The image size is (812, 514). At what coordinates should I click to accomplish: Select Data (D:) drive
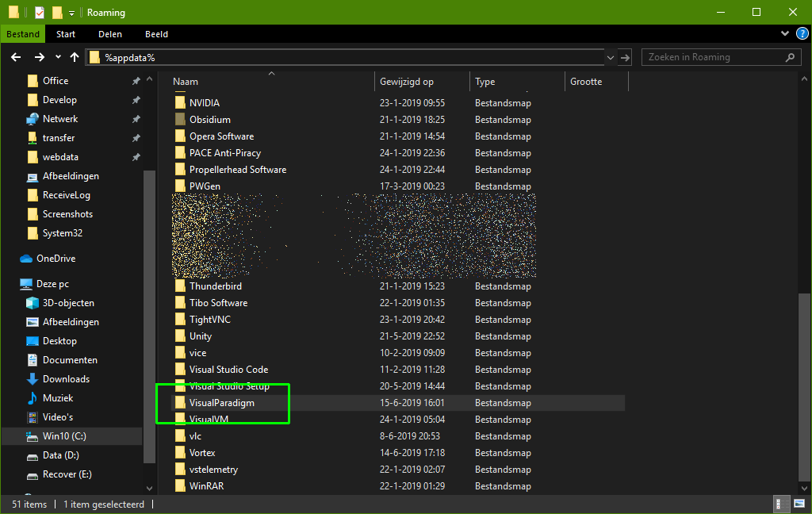[x=60, y=455]
